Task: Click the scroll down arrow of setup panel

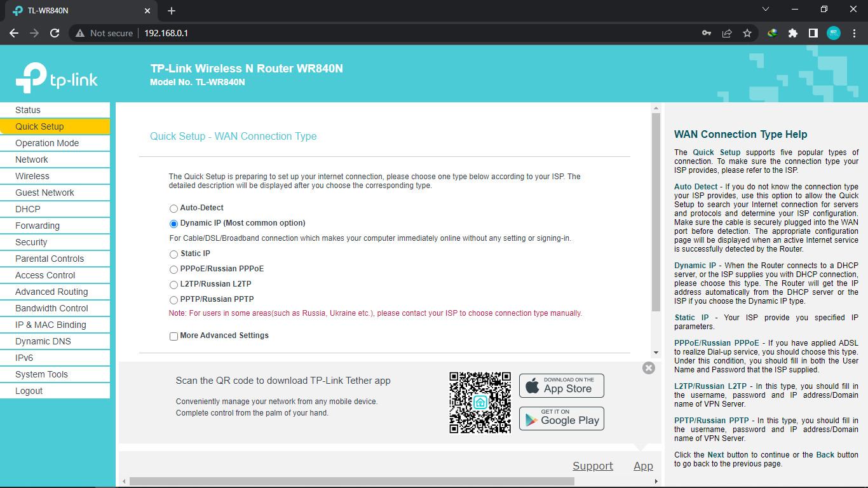Action: [x=656, y=353]
